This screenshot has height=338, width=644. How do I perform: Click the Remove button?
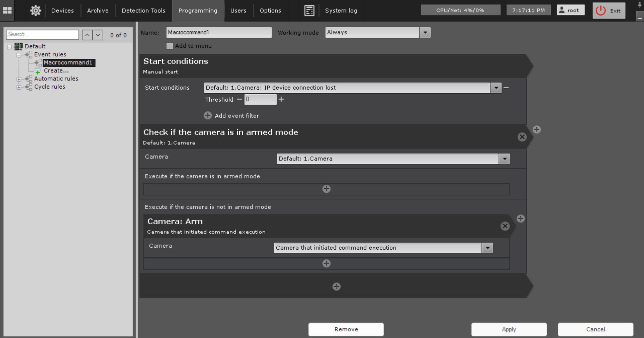pos(346,329)
